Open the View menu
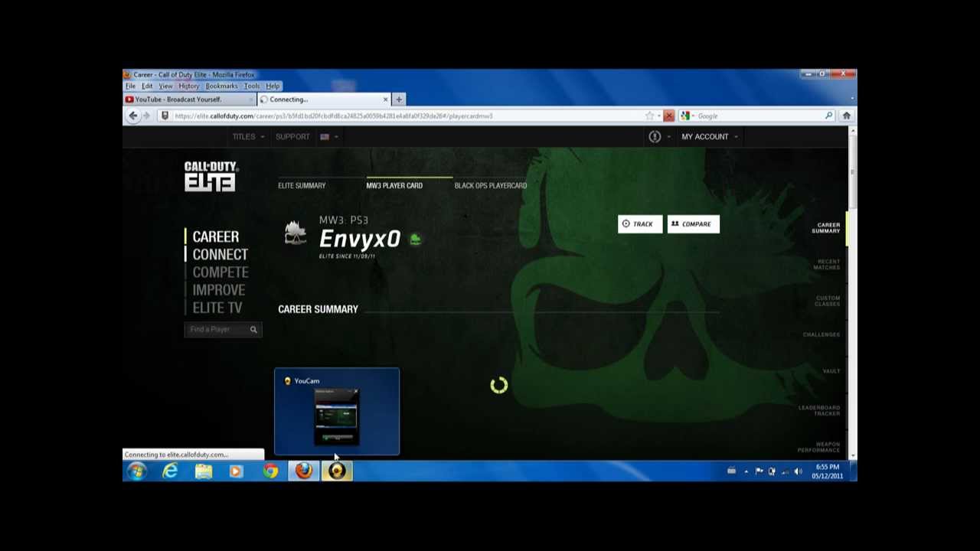The width and height of the screenshot is (980, 551). (165, 86)
